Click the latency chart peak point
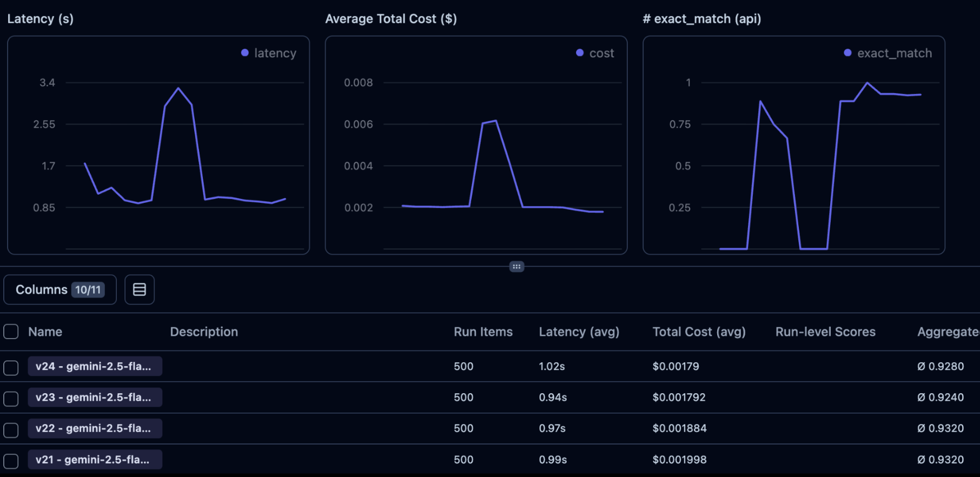The image size is (980, 477). [178, 88]
